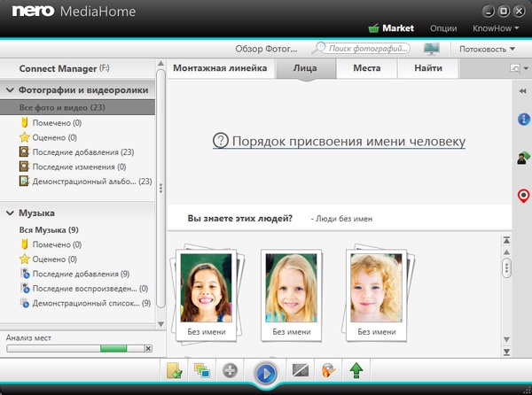Click the import folder icon in bottom toolbar
The width and height of the screenshot is (532, 395).
point(174,371)
